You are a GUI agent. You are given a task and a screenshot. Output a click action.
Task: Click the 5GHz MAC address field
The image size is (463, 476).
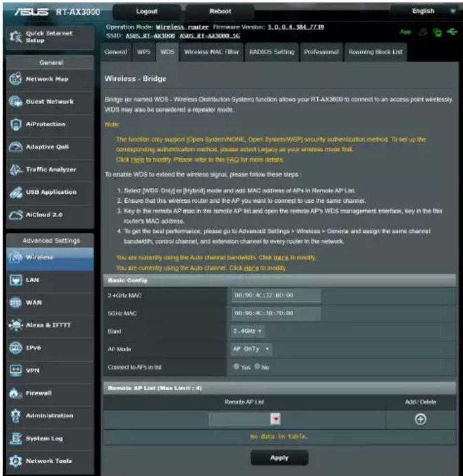click(276, 314)
